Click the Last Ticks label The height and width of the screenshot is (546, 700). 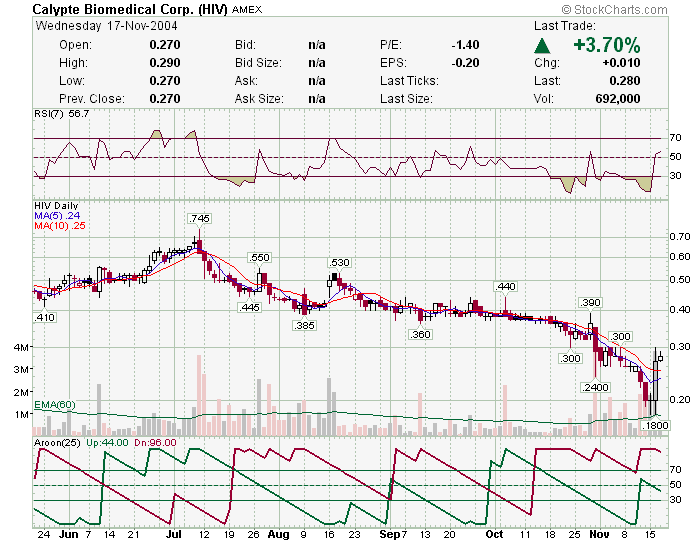coord(409,81)
